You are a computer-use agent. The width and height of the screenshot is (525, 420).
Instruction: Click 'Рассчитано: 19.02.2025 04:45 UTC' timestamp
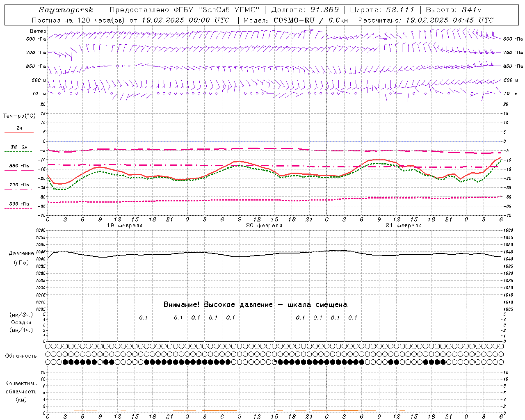pyautogui.click(x=426, y=20)
